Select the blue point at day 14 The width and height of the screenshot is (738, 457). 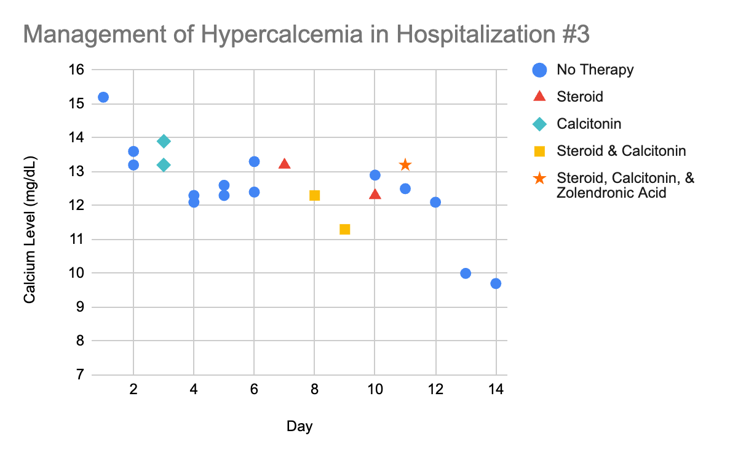496,283
